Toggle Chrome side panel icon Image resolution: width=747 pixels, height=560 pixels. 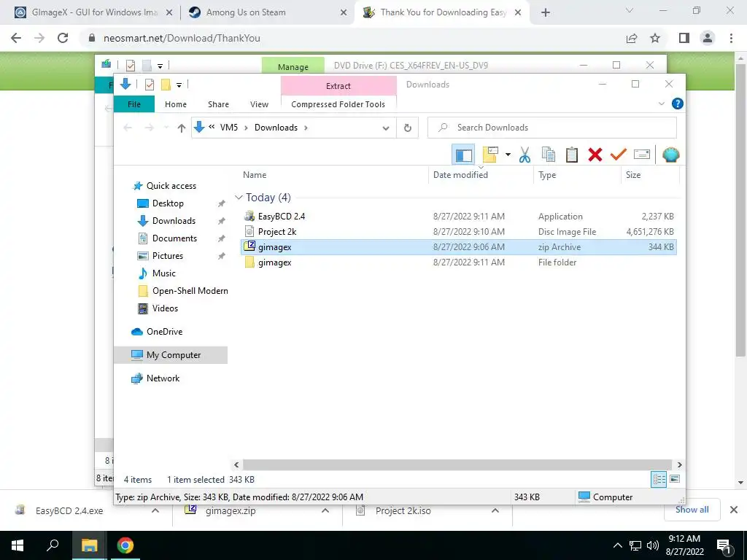(684, 38)
